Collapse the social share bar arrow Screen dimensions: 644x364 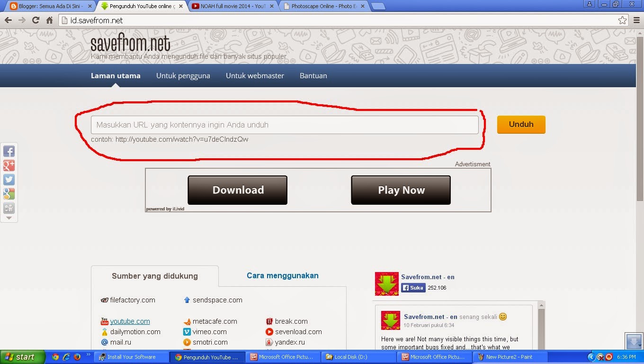(9, 218)
